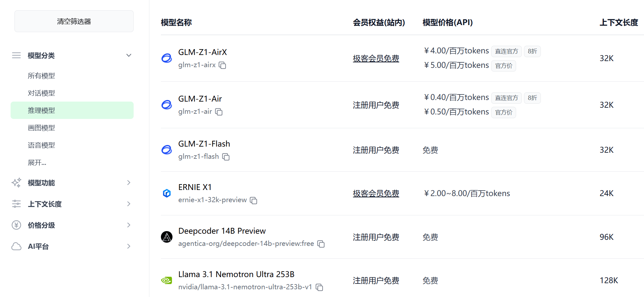
Task: Copy the nvidia llama-3.1-nemotron-ultra model ID
Action: click(319, 287)
